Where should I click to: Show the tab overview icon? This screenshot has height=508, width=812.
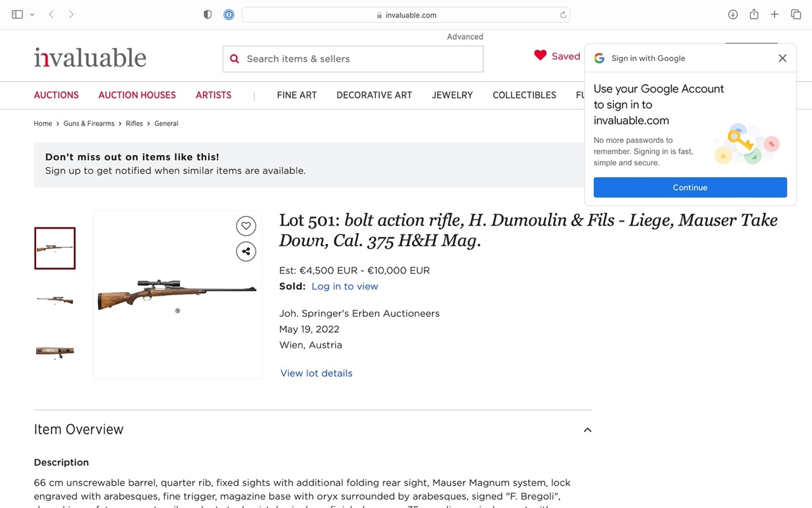796,15
